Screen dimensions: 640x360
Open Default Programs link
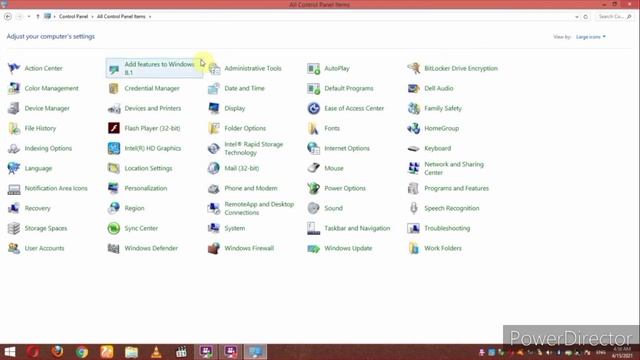[349, 88]
